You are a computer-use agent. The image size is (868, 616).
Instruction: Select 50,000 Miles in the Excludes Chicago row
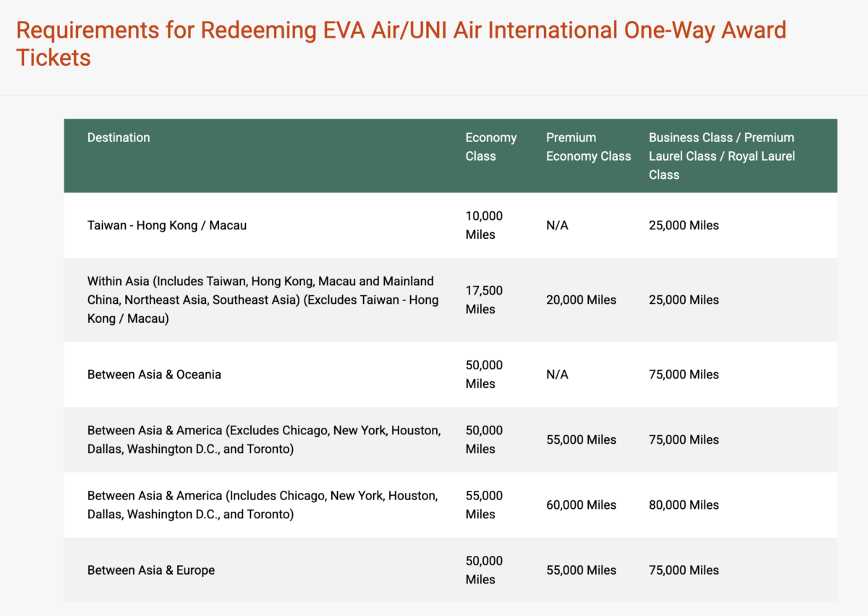coord(484,439)
